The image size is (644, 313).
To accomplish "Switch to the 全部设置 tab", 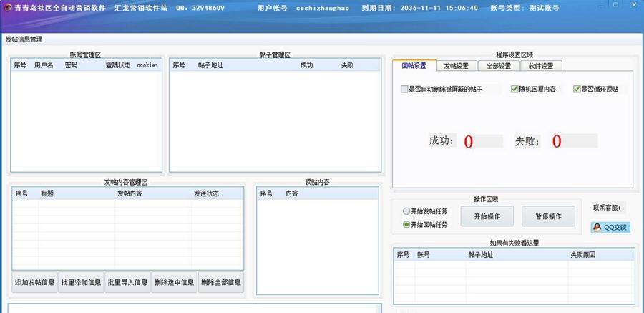I will point(499,66).
